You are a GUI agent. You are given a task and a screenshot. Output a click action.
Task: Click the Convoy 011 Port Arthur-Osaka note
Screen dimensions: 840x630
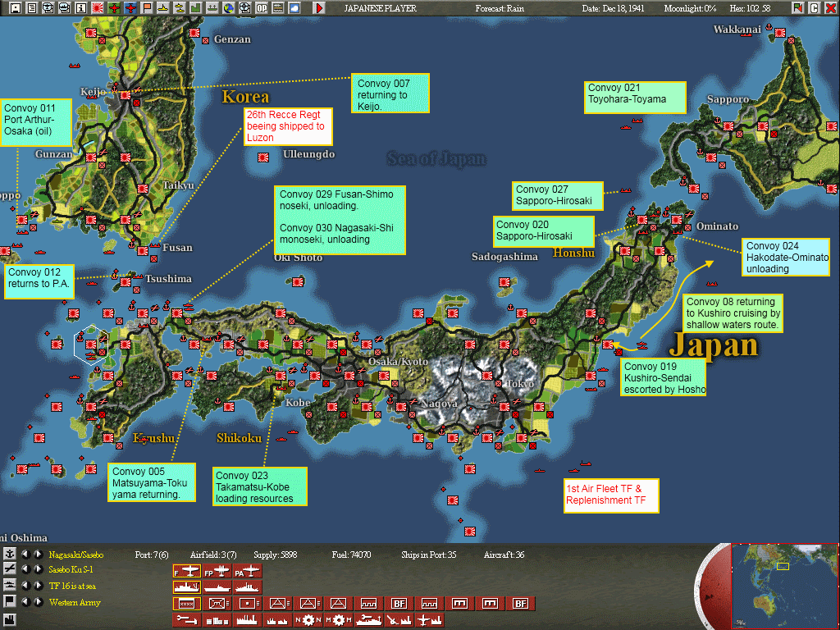36,122
